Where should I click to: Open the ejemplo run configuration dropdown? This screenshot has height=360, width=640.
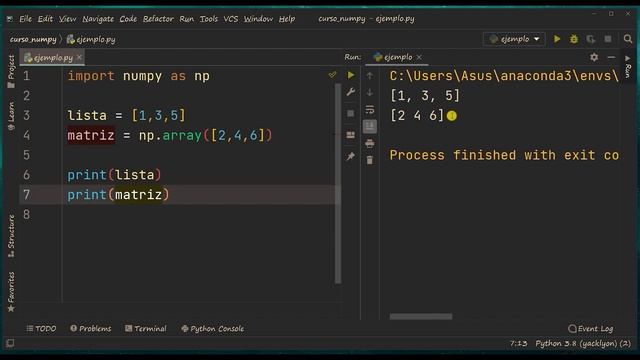pos(514,39)
